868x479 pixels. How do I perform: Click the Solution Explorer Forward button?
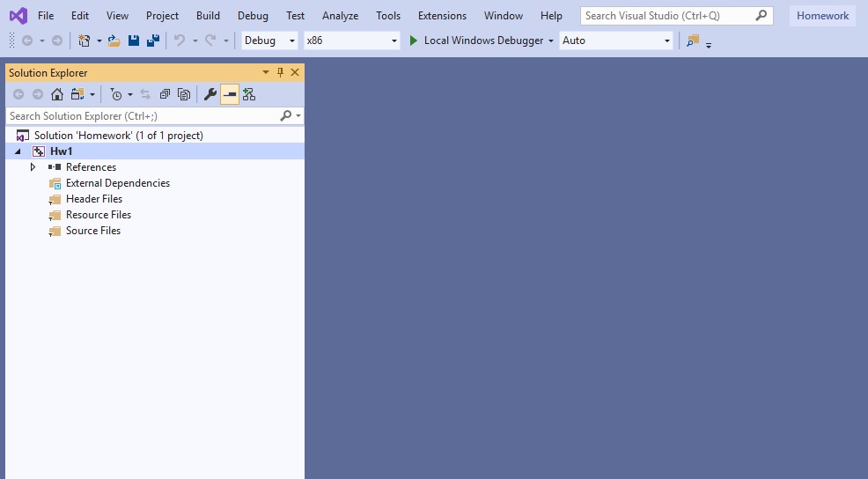[38, 95]
